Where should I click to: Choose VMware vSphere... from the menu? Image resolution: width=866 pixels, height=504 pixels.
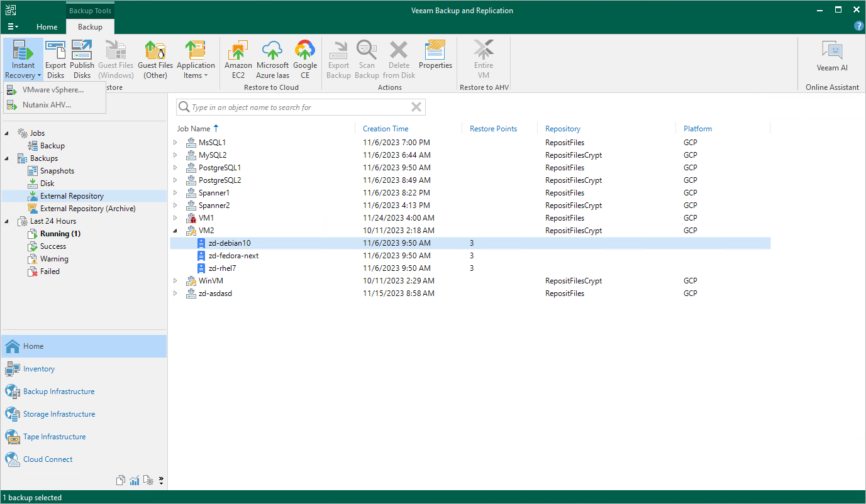click(53, 90)
